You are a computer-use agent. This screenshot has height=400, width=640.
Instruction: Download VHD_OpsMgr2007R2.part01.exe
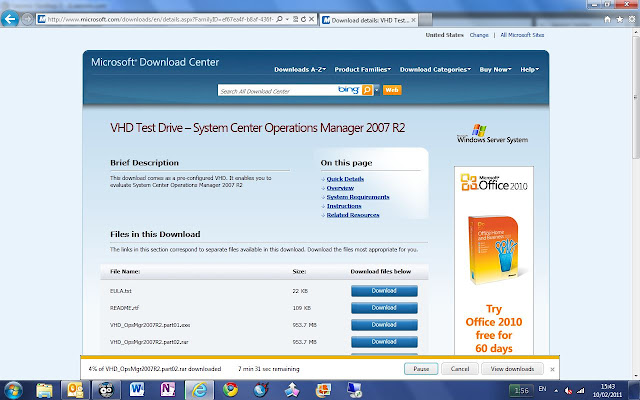(384, 325)
